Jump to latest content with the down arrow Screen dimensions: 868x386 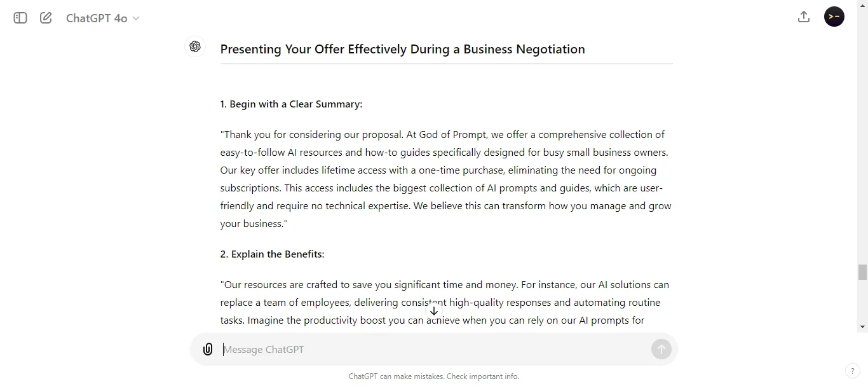434,311
